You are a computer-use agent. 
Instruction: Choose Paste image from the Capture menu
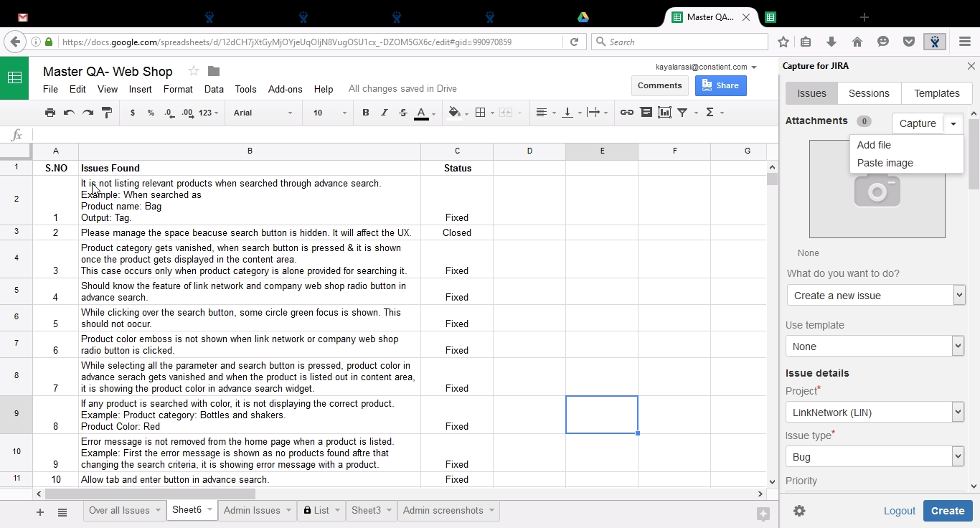tap(907, 163)
